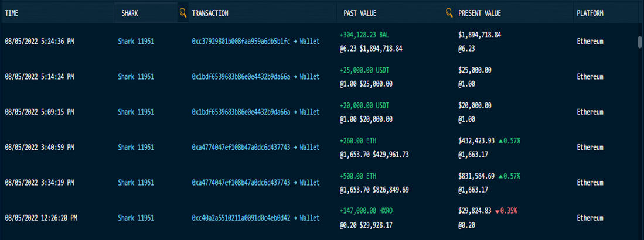Open 0xa4774047ef108b47a0dc6d437743 transaction at 3:40:59 PM
Image resolution: width=644 pixels, height=240 pixels.
click(255, 148)
